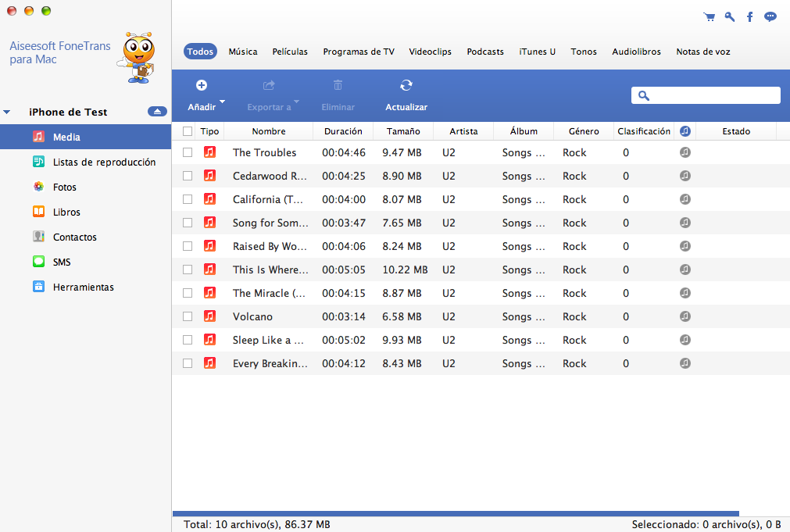Click the Actualizar refresh icon
This screenshot has width=790, height=532.
[x=406, y=85]
